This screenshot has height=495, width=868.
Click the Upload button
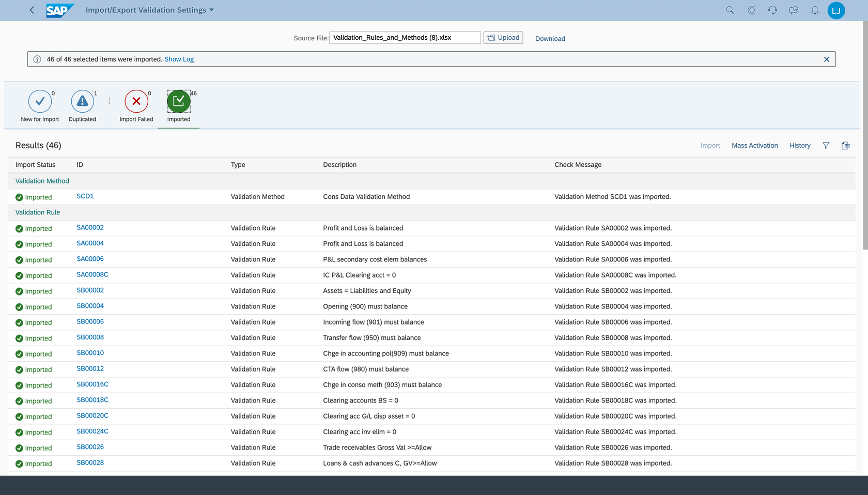point(503,38)
